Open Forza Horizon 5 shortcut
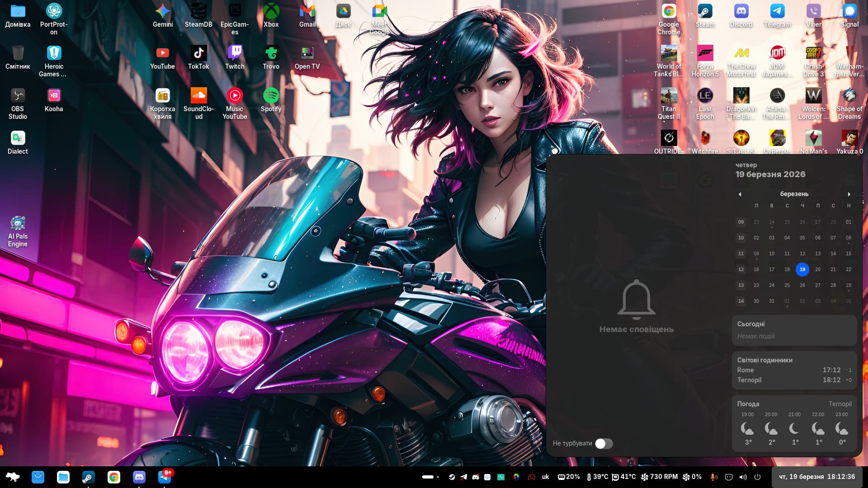The width and height of the screenshot is (868, 488). pyautogui.click(x=705, y=53)
